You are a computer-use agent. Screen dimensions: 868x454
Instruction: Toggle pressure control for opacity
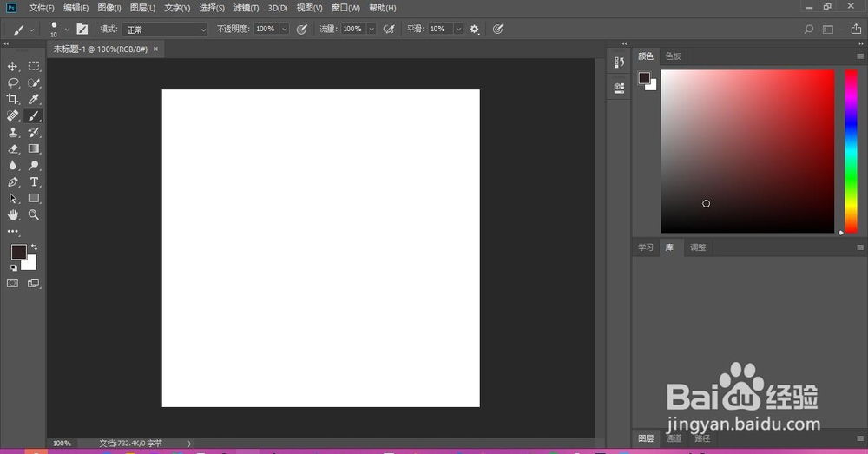302,30
